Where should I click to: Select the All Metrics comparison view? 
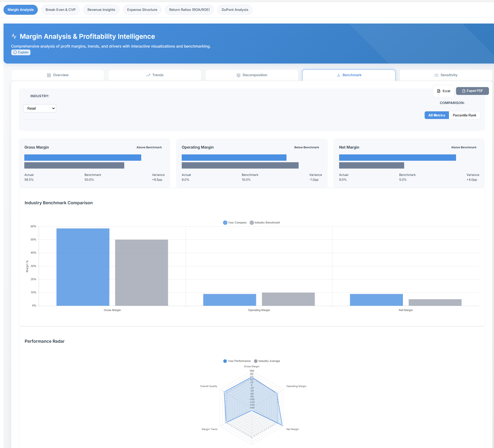tap(437, 115)
